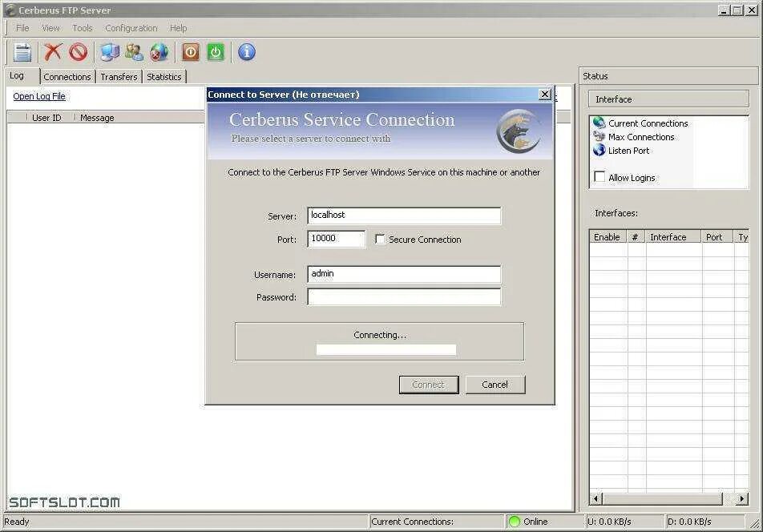Image resolution: width=763 pixels, height=532 pixels.
Task: Click the Max Connections icon
Action: pos(599,136)
